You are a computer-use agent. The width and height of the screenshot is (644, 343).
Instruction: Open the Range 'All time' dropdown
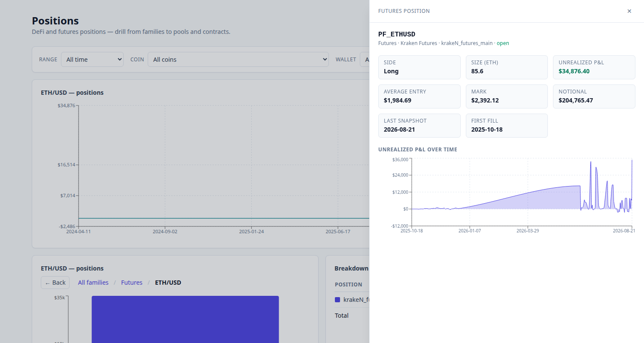pyautogui.click(x=92, y=60)
